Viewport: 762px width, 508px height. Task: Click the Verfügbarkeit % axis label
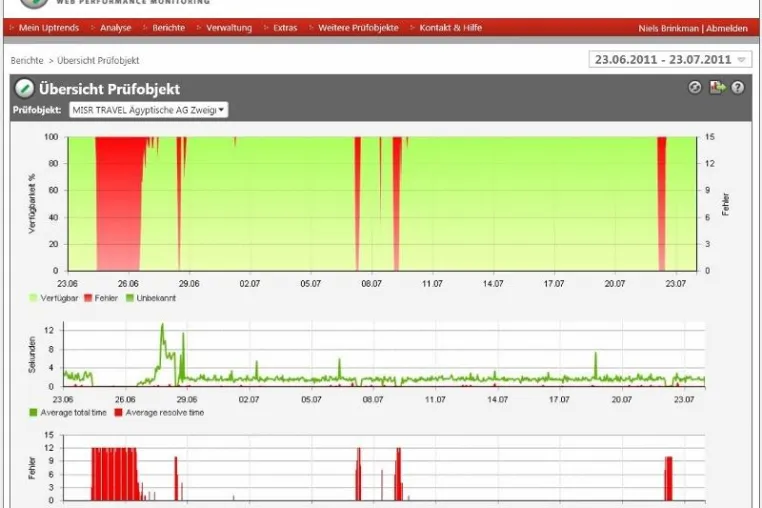pos(32,204)
